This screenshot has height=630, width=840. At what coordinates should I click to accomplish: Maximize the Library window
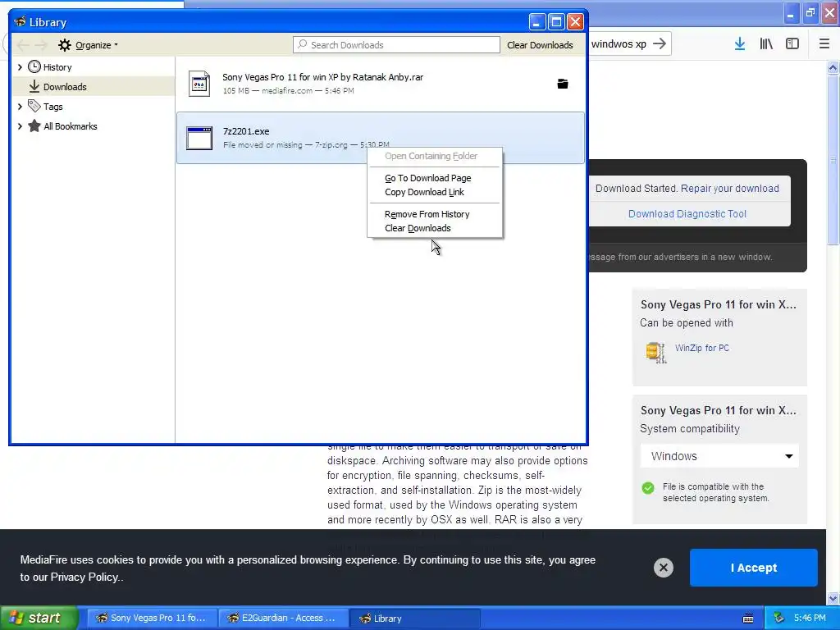556,22
